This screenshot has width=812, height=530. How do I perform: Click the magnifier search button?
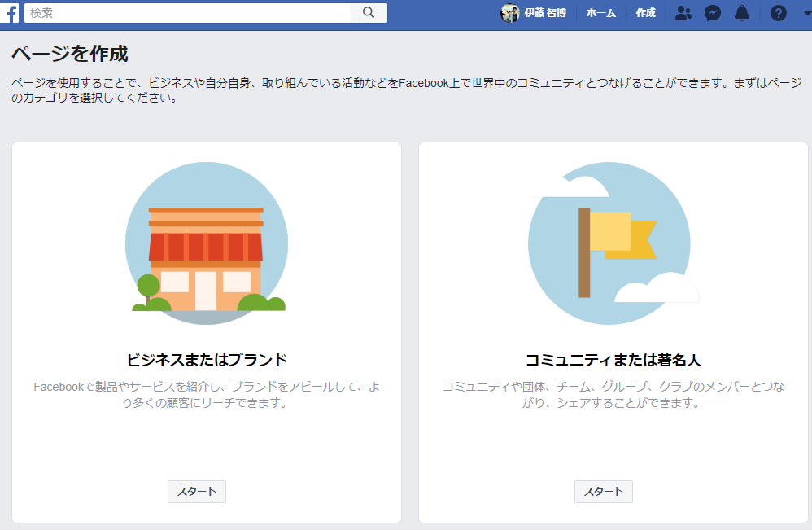(369, 12)
